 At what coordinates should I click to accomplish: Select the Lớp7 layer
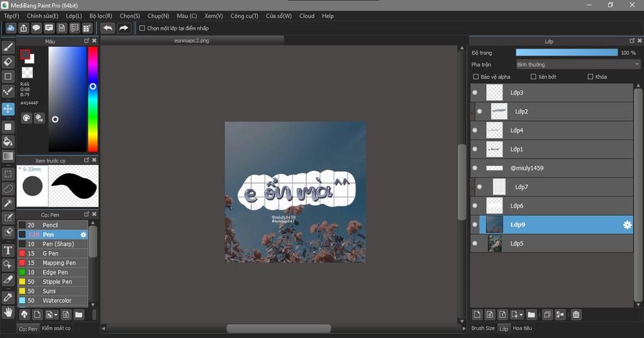pyautogui.click(x=552, y=187)
